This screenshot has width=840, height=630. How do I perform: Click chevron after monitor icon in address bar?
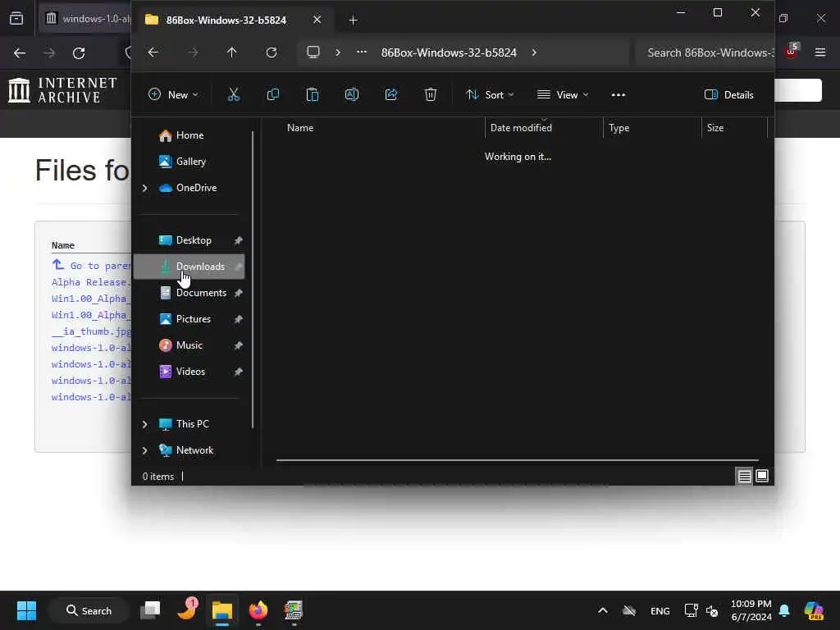click(337, 52)
